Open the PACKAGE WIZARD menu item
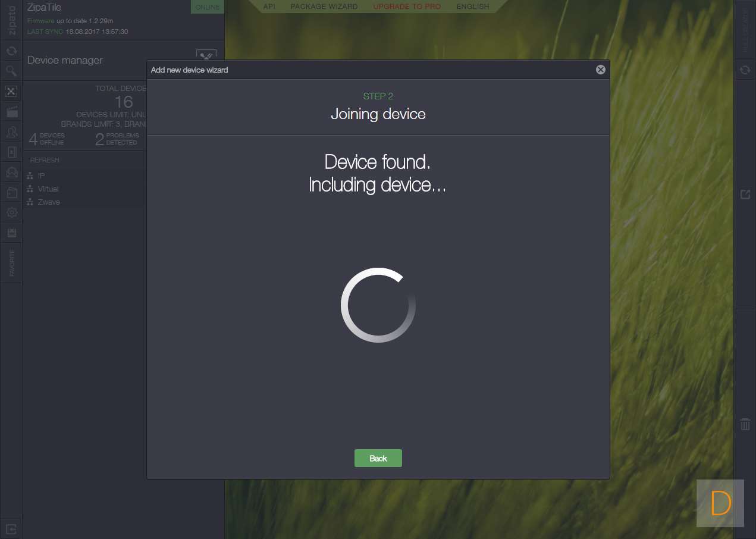The image size is (756, 539). (x=324, y=7)
